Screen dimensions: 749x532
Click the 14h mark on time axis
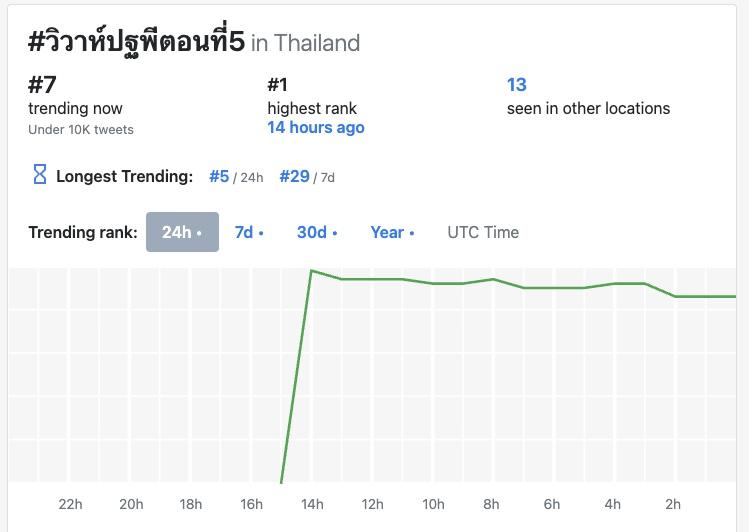(x=312, y=504)
